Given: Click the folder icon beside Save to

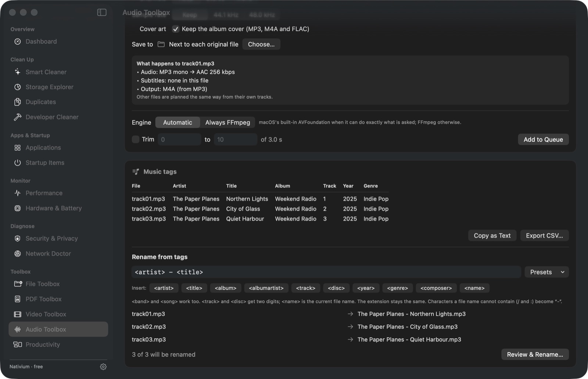Looking at the screenshot, I should (161, 44).
